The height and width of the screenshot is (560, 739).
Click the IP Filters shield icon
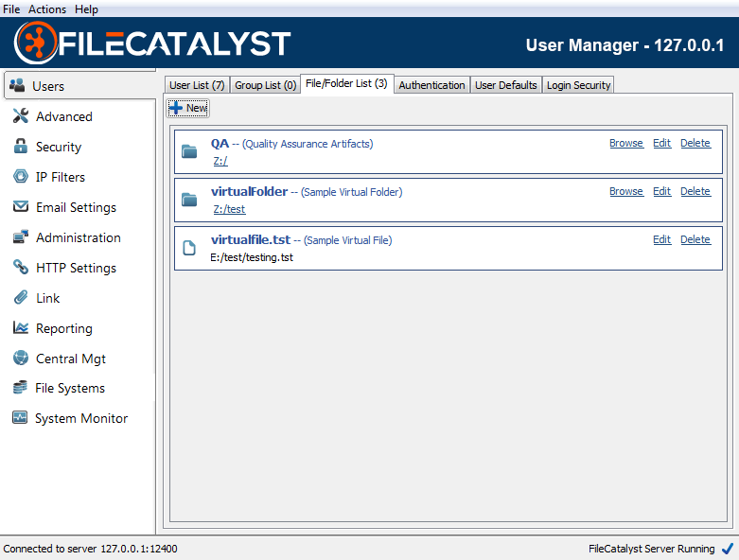point(20,176)
